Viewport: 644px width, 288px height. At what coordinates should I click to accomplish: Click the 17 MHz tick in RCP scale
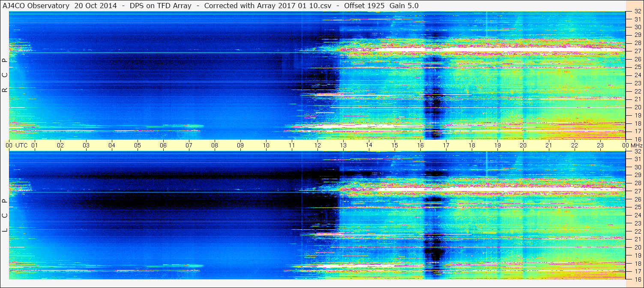coord(637,131)
